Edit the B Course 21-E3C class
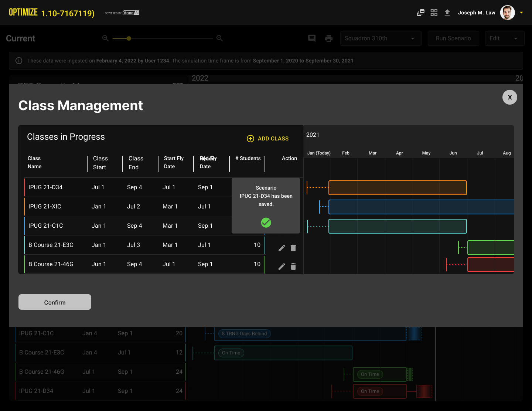Image resolution: width=532 pixels, height=411 pixels. [282, 248]
